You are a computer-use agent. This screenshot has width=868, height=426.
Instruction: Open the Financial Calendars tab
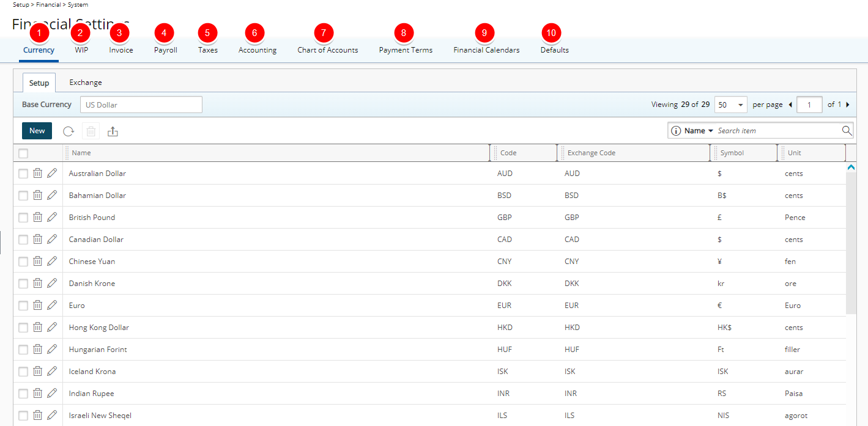[x=486, y=50]
